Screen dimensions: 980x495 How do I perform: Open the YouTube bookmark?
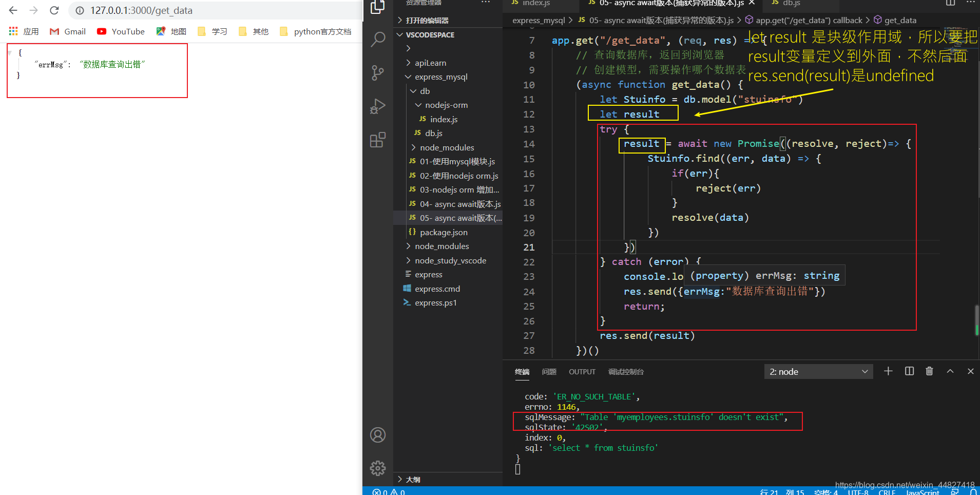[121, 31]
